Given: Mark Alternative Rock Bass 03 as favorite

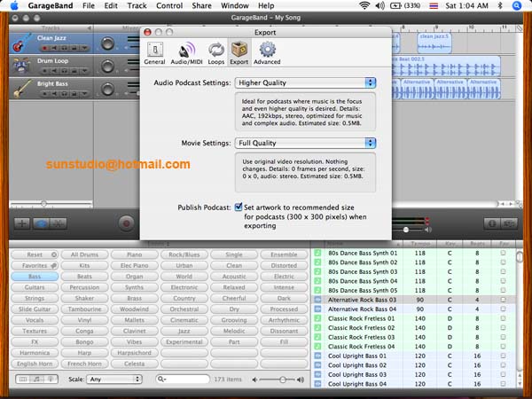Looking at the screenshot, I should [503, 300].
